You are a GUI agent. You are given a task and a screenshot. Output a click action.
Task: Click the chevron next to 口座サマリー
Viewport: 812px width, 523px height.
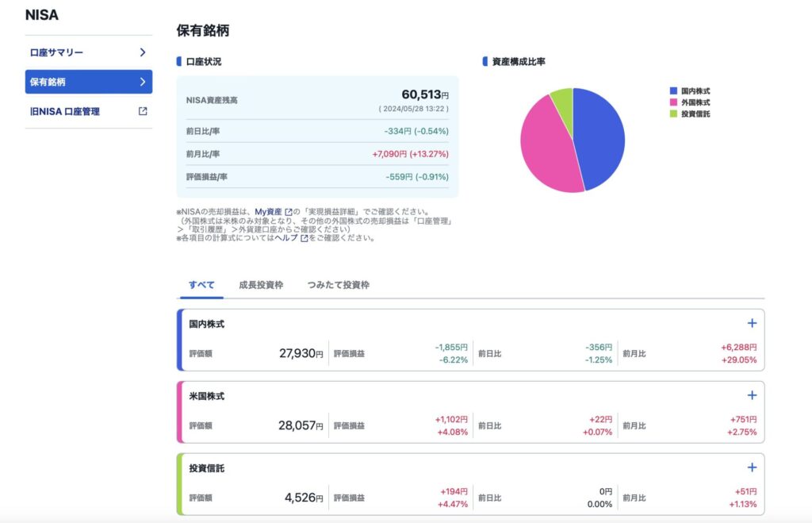[143, 52]
